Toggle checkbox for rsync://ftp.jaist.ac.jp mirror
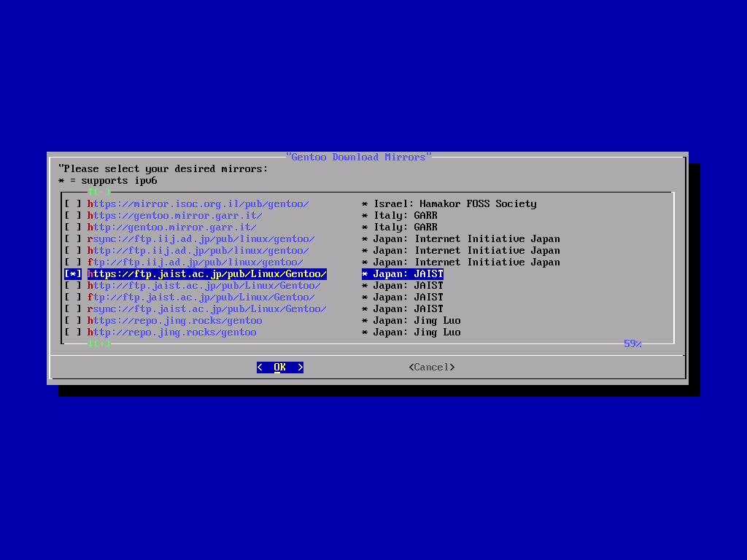The width and height of the screenshot is (747, 560). point(73,309)
